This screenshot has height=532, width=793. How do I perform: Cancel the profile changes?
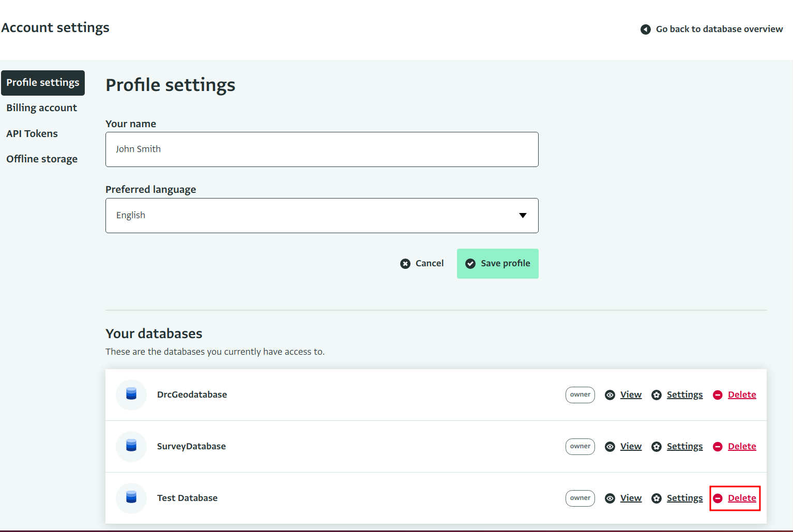click(x=422, y=263)
